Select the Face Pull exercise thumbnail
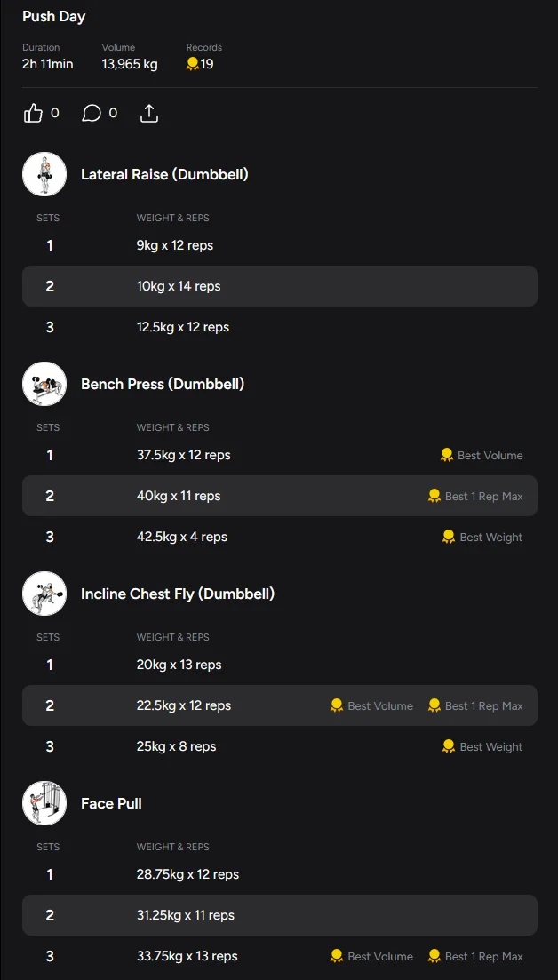Screen dimensions: 558x980 click(x=44, y=803)
